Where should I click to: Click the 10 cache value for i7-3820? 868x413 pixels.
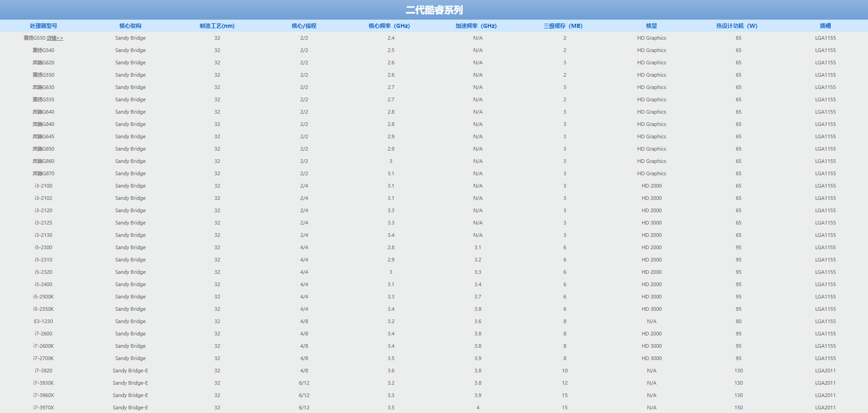[565, 371]
